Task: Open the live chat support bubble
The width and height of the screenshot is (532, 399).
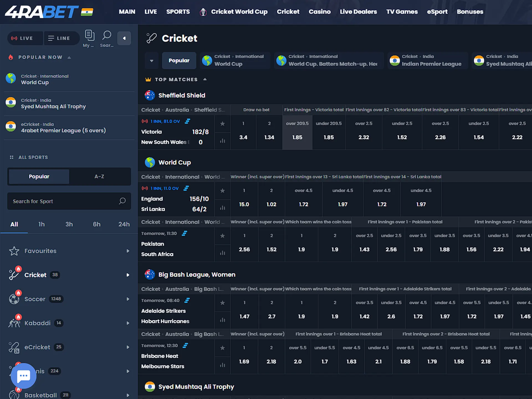Action: 24,376
